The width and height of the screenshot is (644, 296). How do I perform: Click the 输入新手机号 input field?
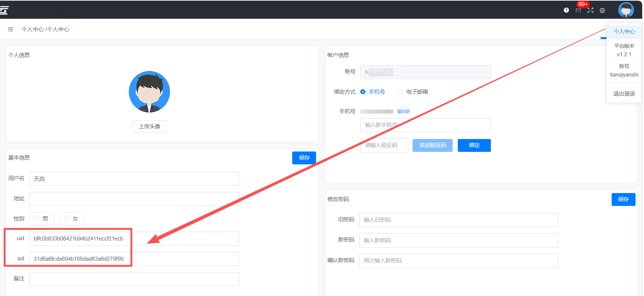(x=425, y=125)
